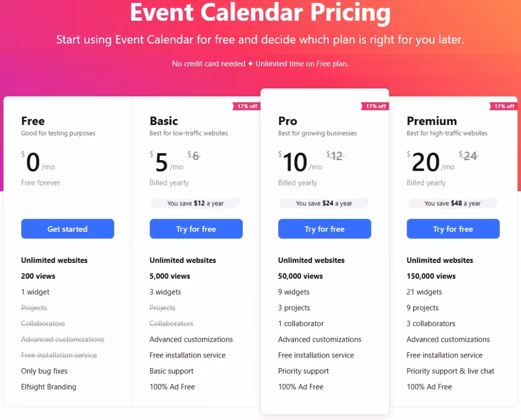Click '100% Ad Free' under the Pro plan
This screenshot has height=420, width=521.
click(301, 386)
